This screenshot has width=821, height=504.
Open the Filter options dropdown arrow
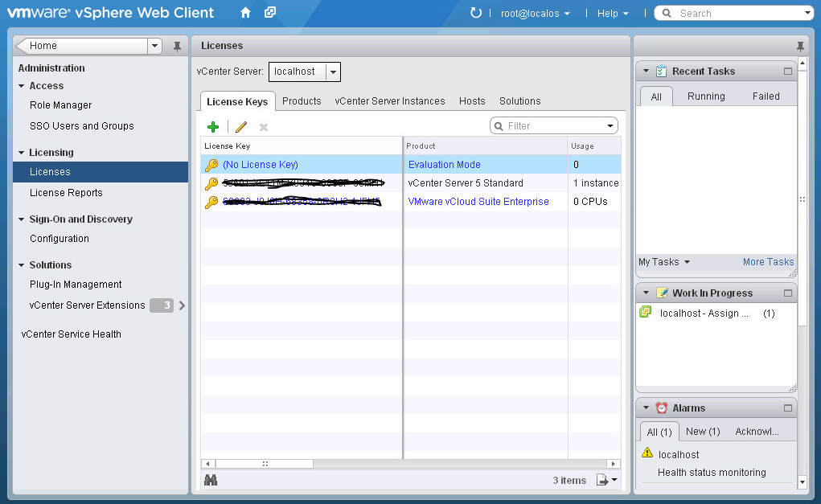[610, 126]
